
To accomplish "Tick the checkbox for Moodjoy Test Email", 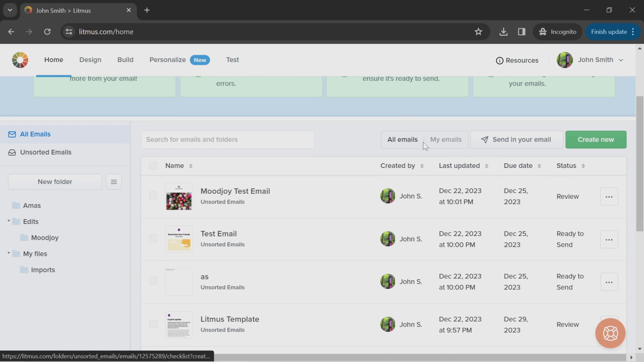I will coord(153,195).
